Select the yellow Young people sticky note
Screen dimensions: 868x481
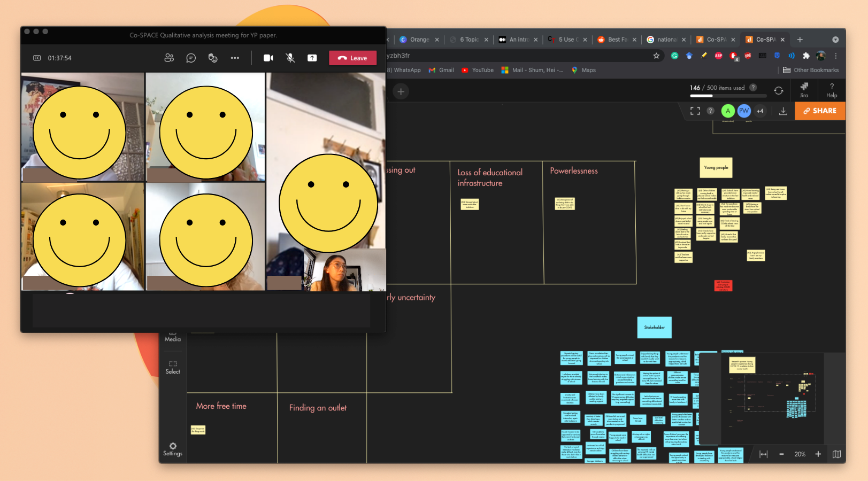(716, 167)
